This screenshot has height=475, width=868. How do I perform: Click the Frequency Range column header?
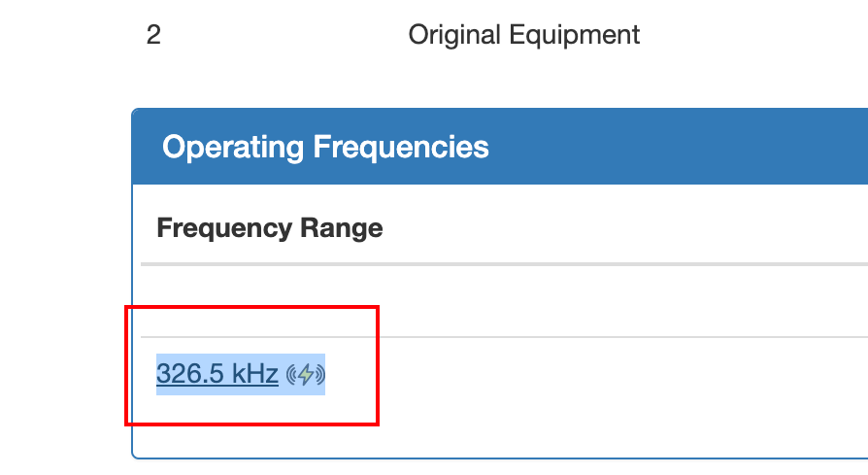(x=270, y=228)
